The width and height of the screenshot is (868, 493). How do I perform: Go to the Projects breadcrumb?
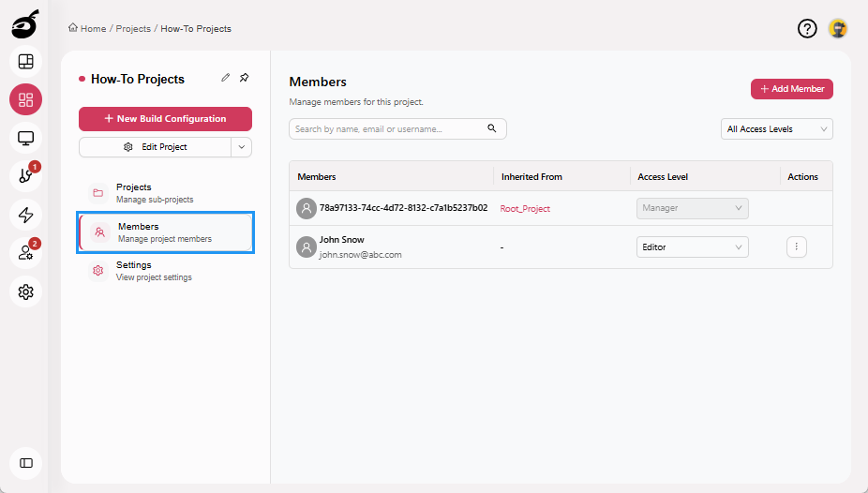133,28
